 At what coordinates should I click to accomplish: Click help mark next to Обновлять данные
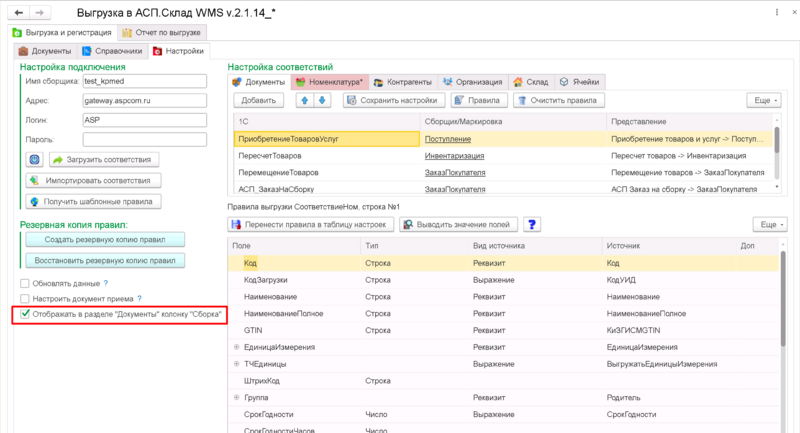tap(106, 283)
